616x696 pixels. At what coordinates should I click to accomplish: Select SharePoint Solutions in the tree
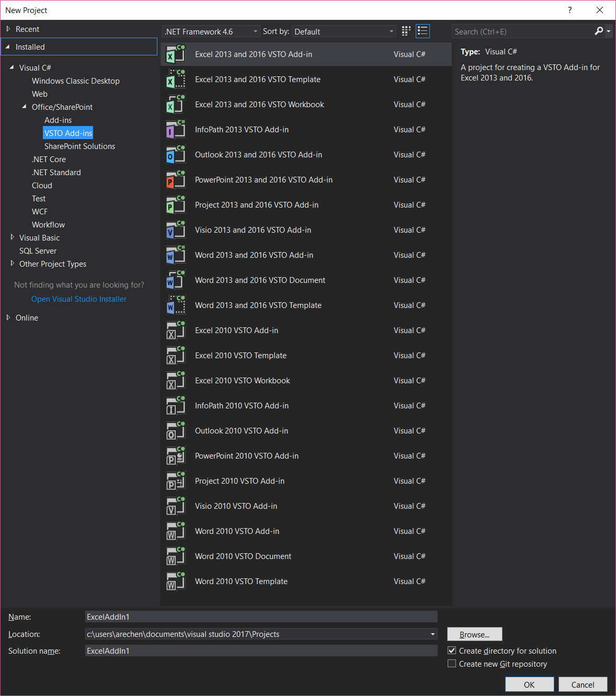pyautogui.click(x=79, y=146)
